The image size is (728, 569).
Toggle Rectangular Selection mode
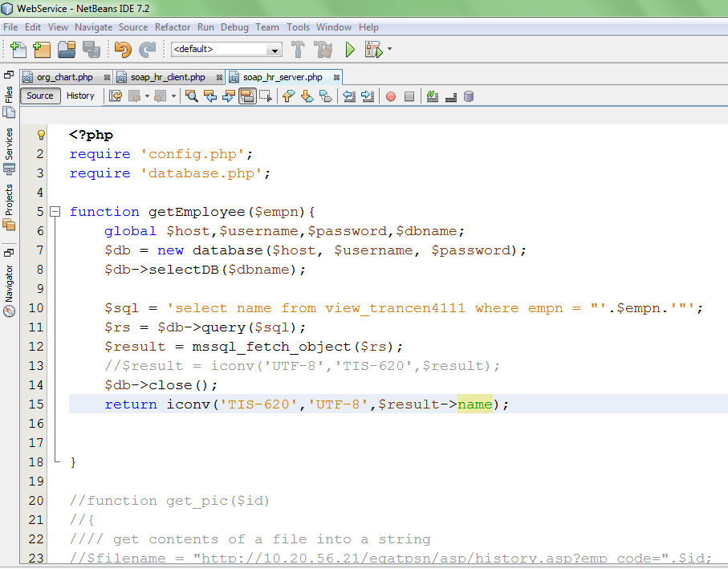tap(266, 96)
